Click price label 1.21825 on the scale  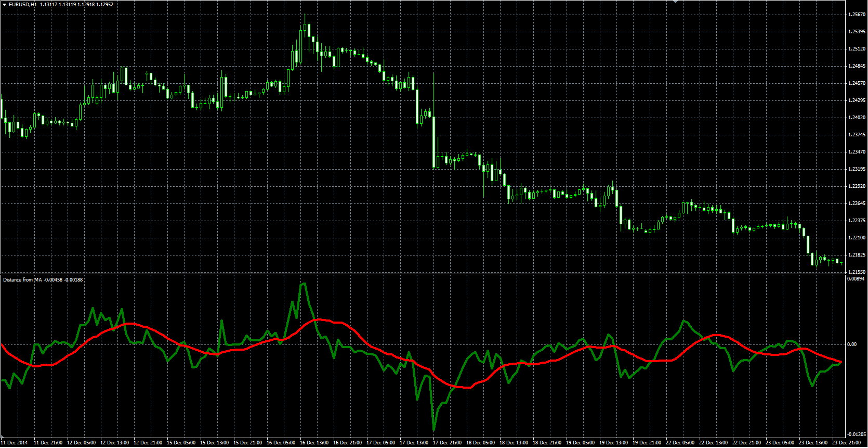[x=857, y=255]
